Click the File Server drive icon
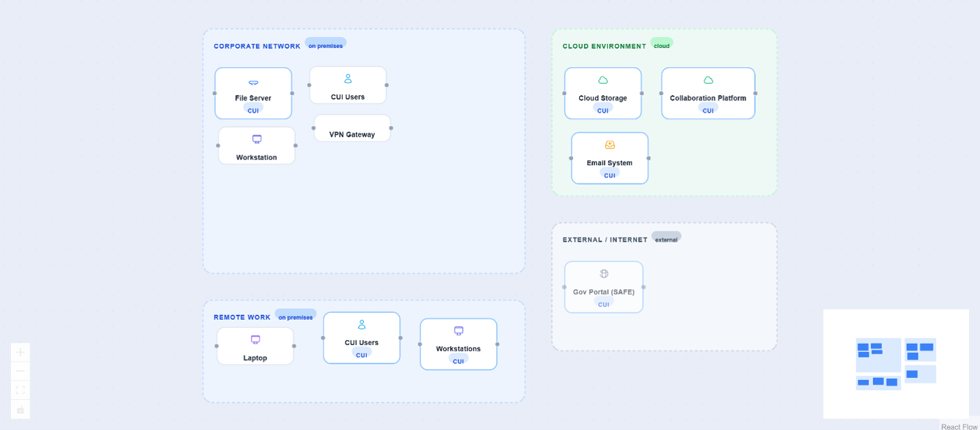Viewport: 980px width, 430px height. [x=254, y=82]
